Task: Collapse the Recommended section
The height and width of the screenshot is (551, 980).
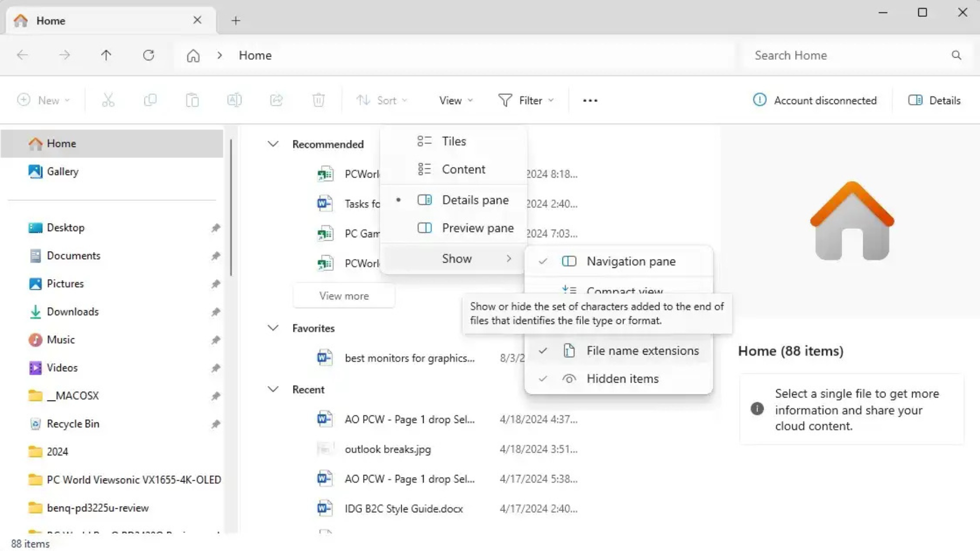Action: (x=273, y=144)
